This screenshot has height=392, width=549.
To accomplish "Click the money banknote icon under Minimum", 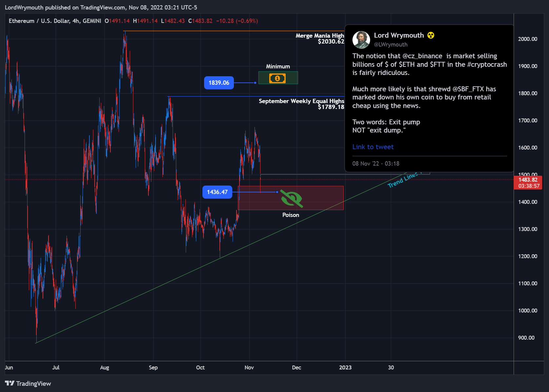I will coord(277,78).
